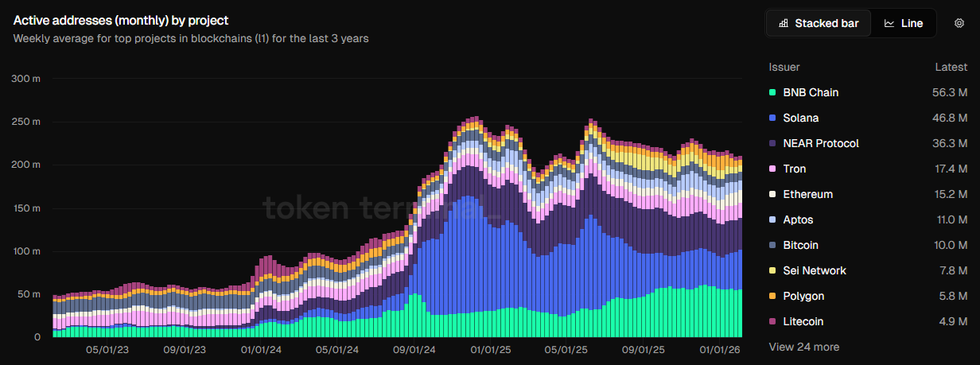Click the BNB Chain green color swatch

[772, 93]
